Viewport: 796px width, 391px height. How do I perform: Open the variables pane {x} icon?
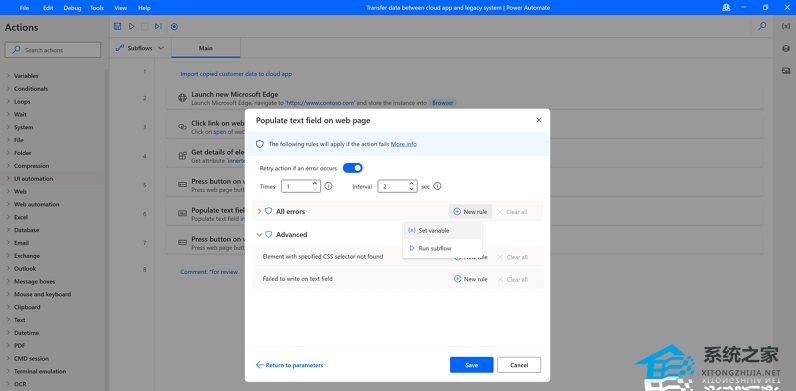tap(785, 26)
